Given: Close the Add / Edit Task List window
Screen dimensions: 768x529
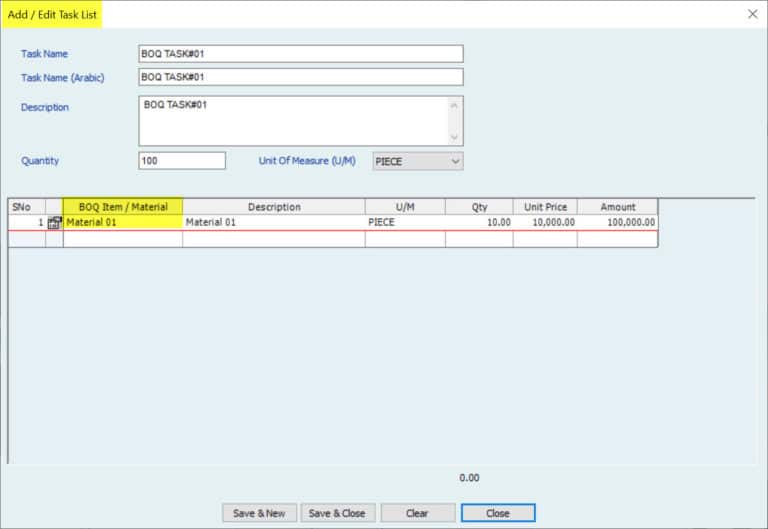Looking at the screenshot, I should coord(752,14).
